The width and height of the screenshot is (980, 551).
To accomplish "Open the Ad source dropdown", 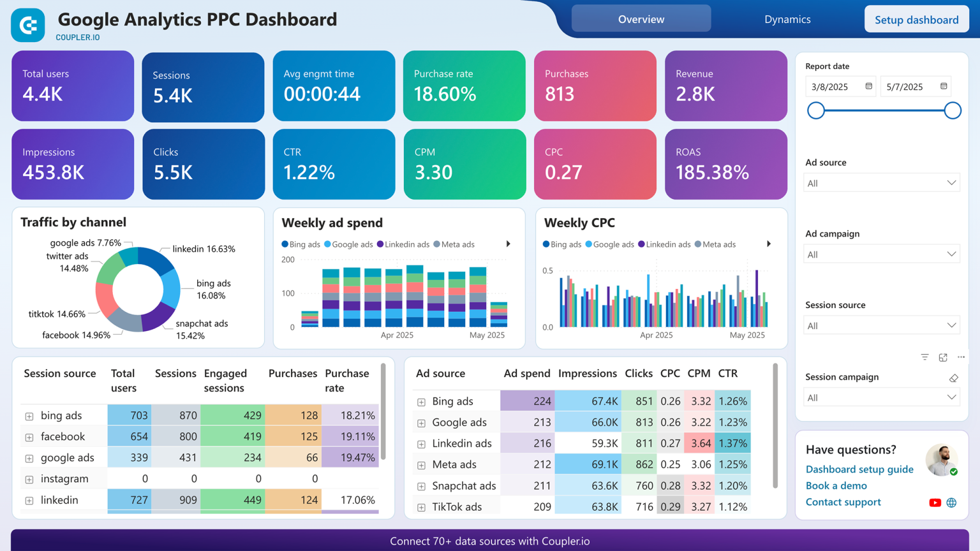I will (882, 182).
